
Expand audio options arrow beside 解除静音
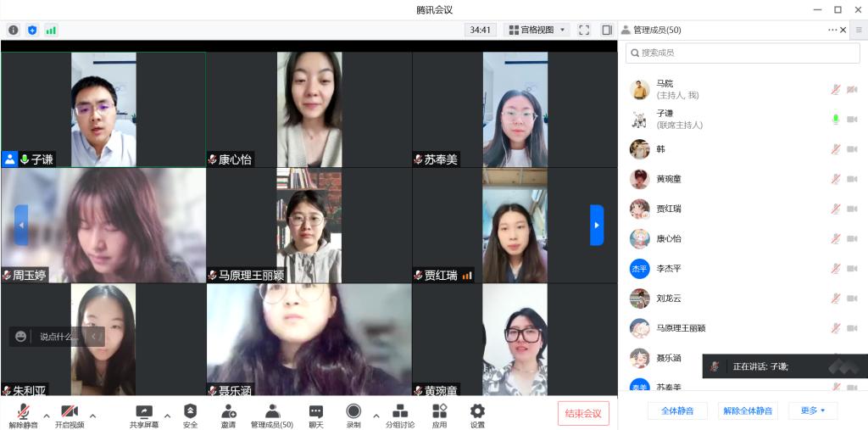coord(46,416)
